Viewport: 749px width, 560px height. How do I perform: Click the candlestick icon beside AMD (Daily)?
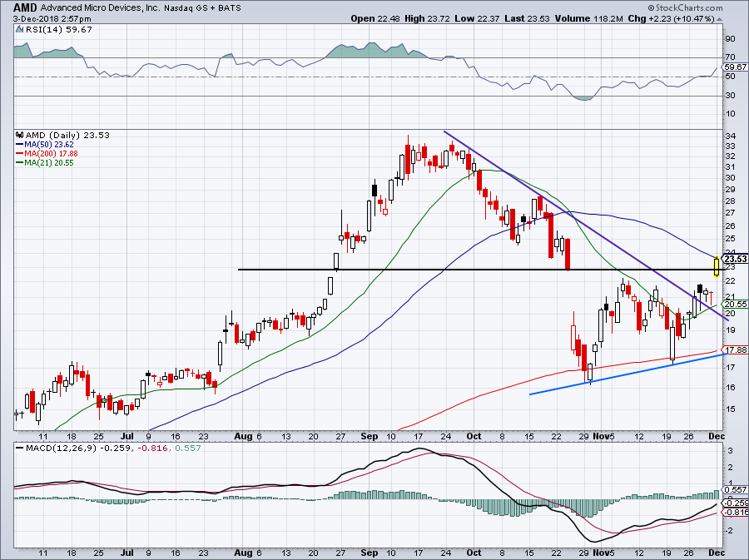coord(20,135)
